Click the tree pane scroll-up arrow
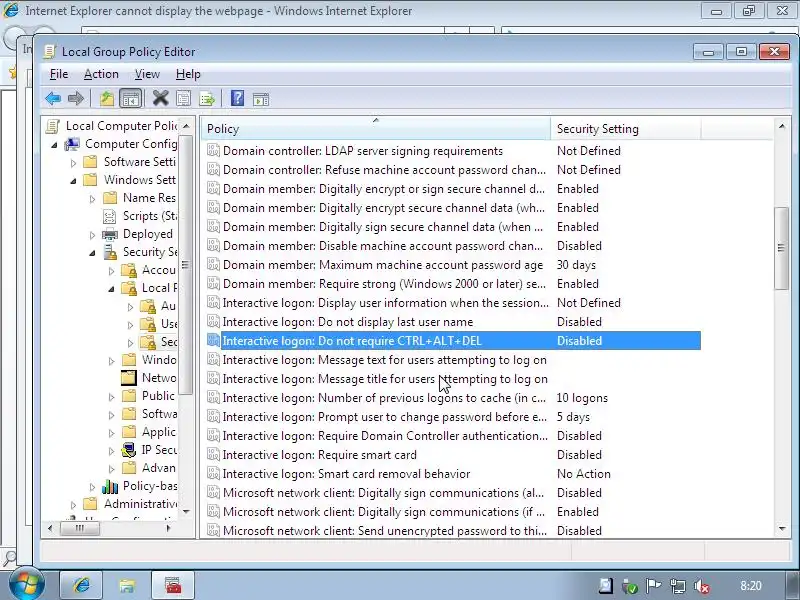Viewport: 800px width, 600px height. pyautogui.click(x=186, y=126)
